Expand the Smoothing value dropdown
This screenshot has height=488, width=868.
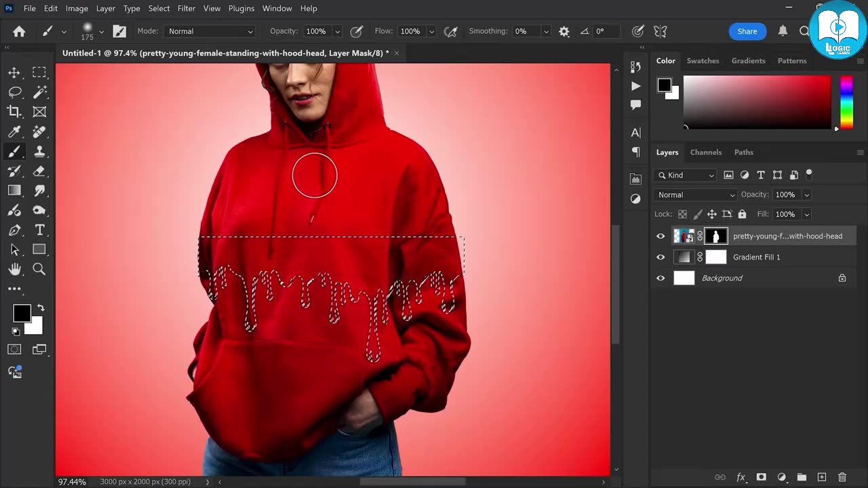(546, 31)
